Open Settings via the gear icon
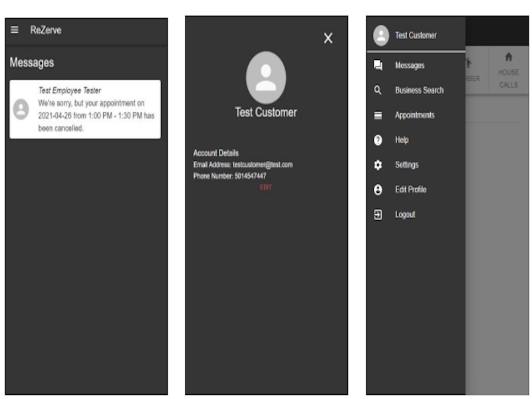The width and height of the screenshot is (532, 399). click(x=378, y=165)
